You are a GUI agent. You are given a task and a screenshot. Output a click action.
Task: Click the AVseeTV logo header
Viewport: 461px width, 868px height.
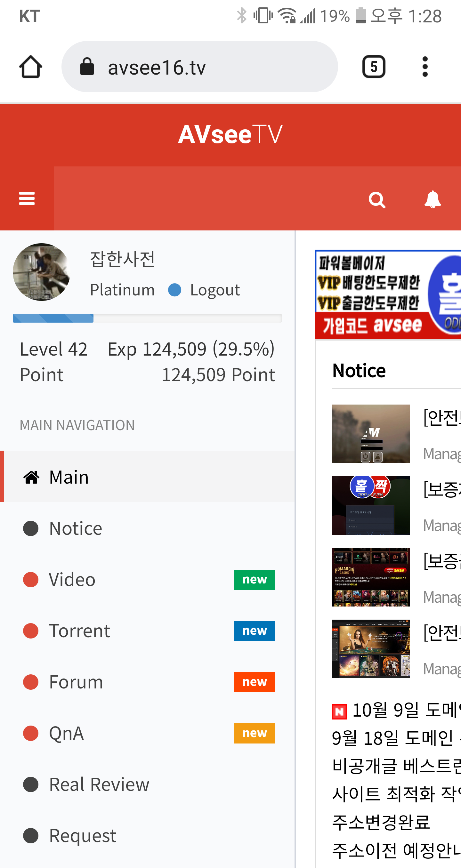point(230,134)
